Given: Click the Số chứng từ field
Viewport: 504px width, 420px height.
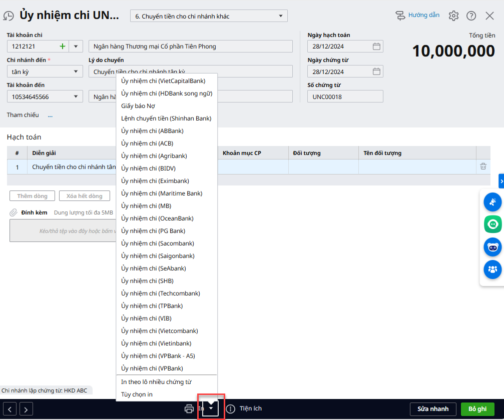Looking at the screenshot, I should [345, 96].
